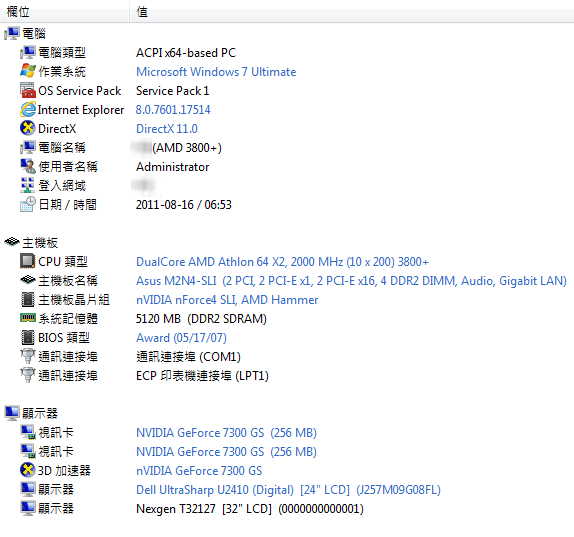Open the 8.0.7601.17514 Internet Explorer link
The image size is (574, 537).
[x=173, y=109]
